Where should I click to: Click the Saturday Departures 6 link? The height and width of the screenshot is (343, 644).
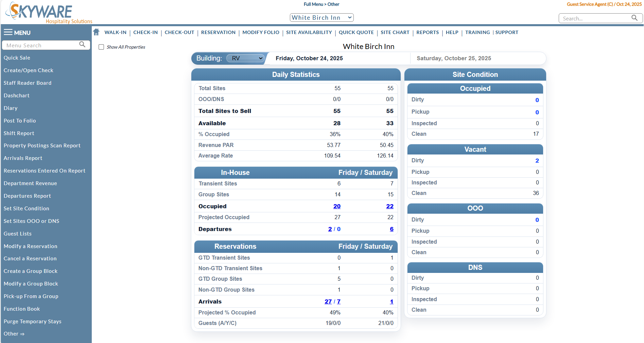[391, 229]
